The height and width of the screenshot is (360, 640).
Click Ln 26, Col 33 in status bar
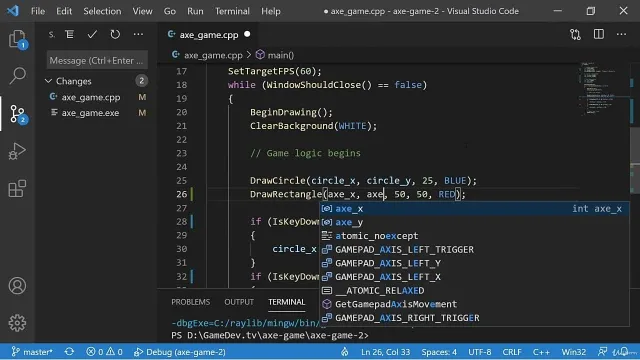click(x=385, y=352)
